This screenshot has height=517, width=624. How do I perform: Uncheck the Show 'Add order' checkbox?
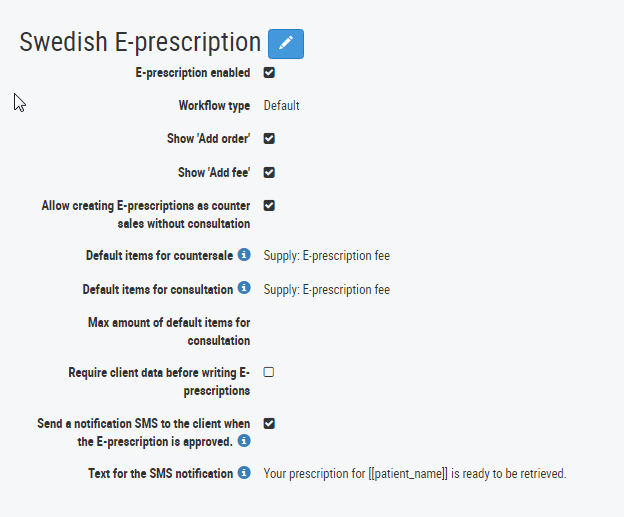269,138
